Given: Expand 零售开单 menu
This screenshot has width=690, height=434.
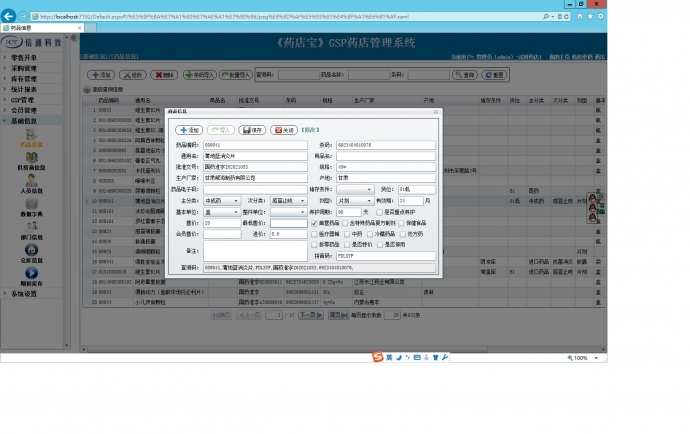Looking at the screenshot, I should coord(24,58).
